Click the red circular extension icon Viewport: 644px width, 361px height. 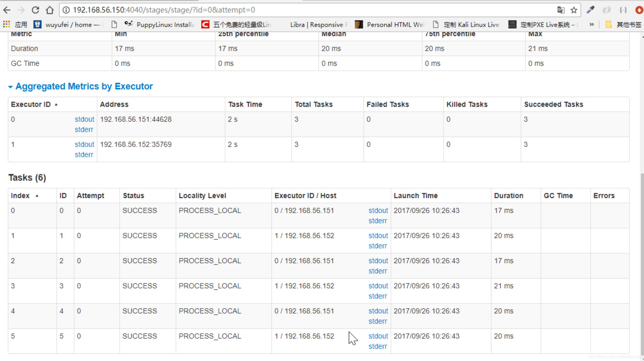639,10
